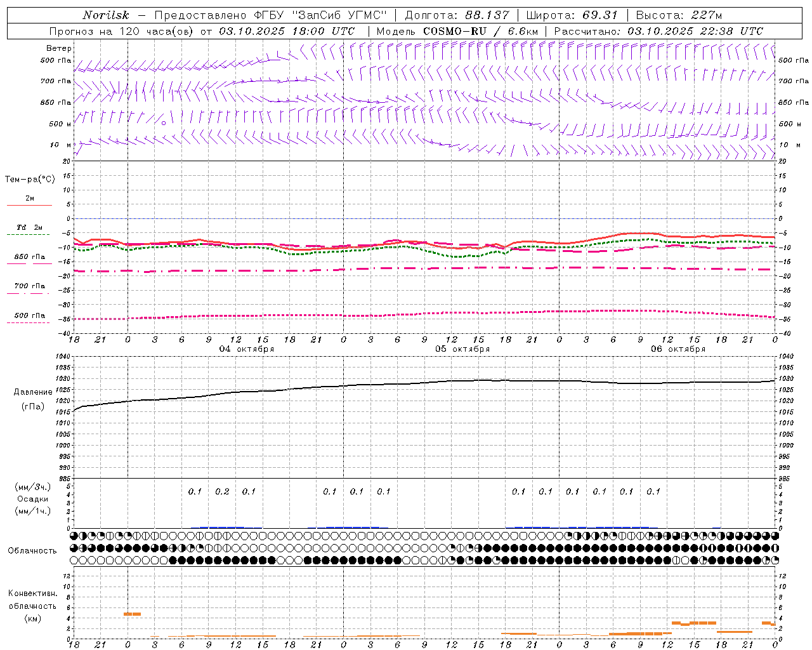Click the pink dotted line sample below '500 гПа' legend

point(29,322)
